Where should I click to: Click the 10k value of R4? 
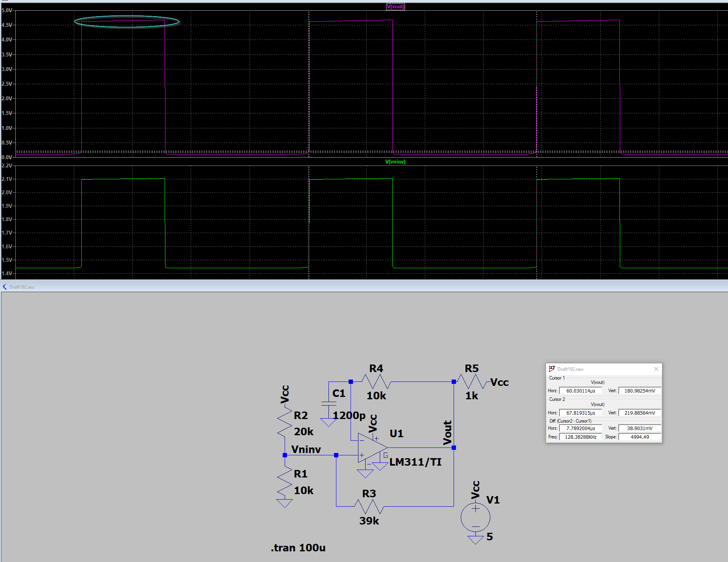[376, 396]
